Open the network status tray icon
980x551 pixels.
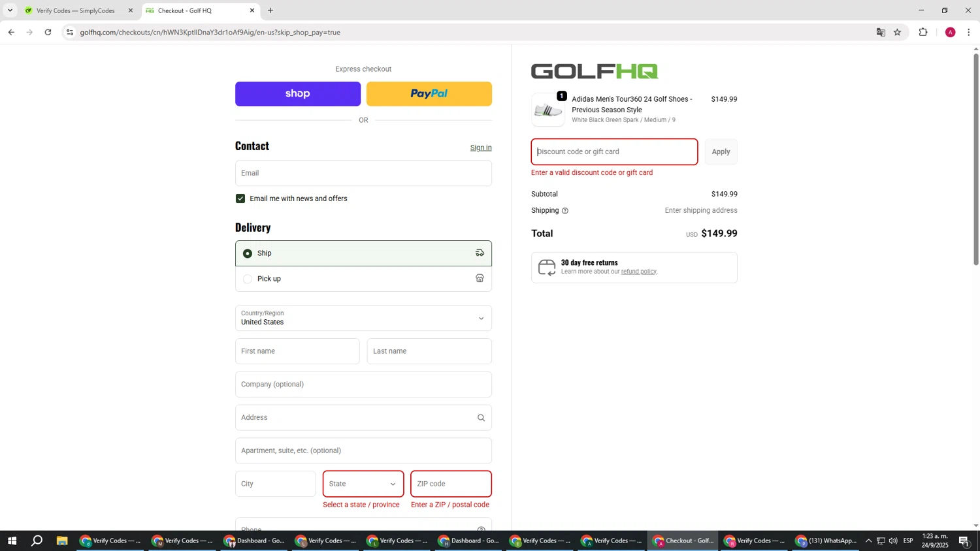881,541
